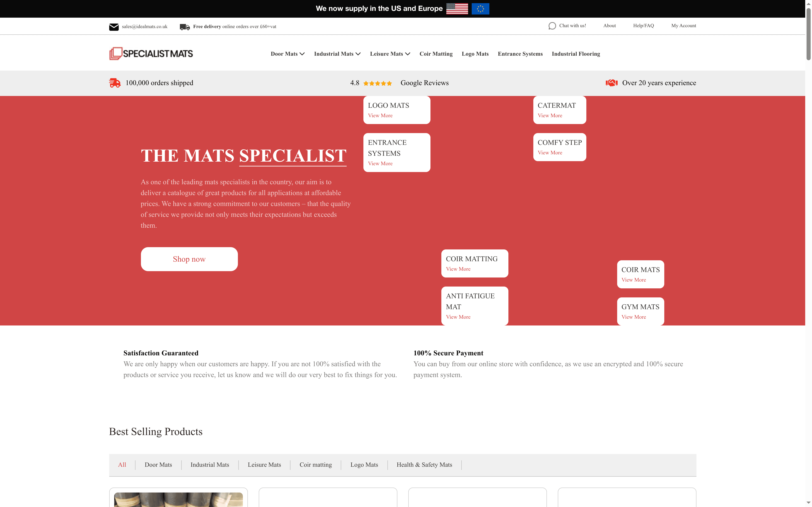
Task: Click the delivery truck icon
Action: tap(185, 27)
